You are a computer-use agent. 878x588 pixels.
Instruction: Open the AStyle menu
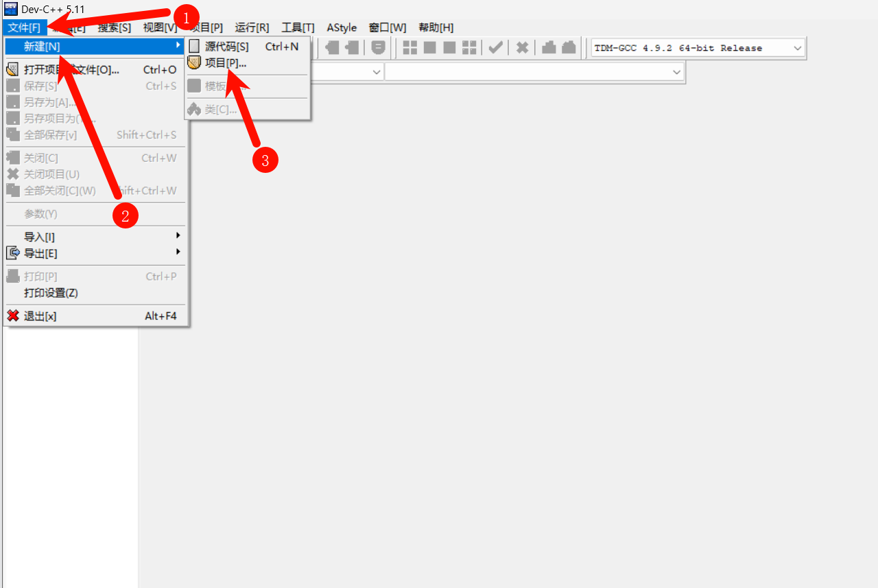342,27
